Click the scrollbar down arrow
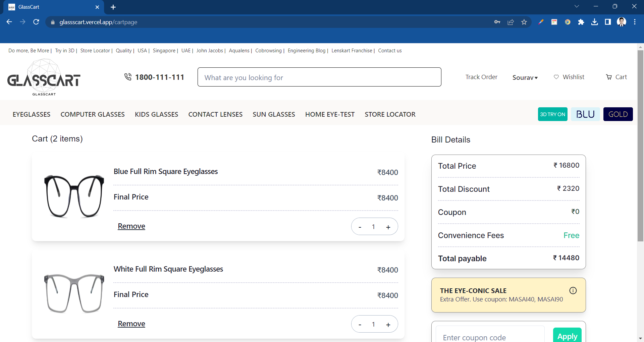644x342 pixels. click(640, 339)
